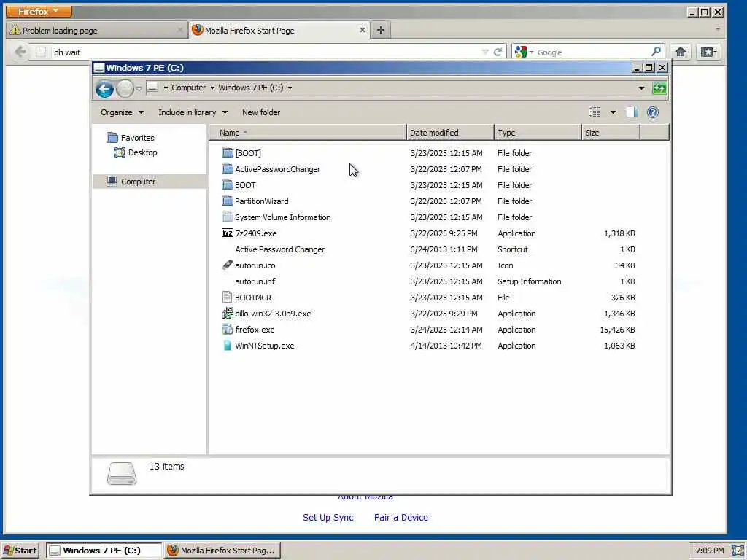
Task: Sort files by the Size column header
Action: pos(611,133)
